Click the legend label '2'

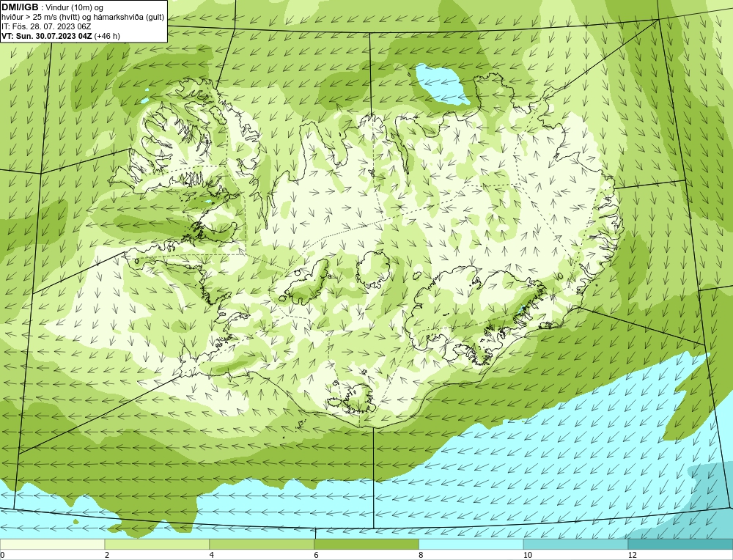coord(107,555)
